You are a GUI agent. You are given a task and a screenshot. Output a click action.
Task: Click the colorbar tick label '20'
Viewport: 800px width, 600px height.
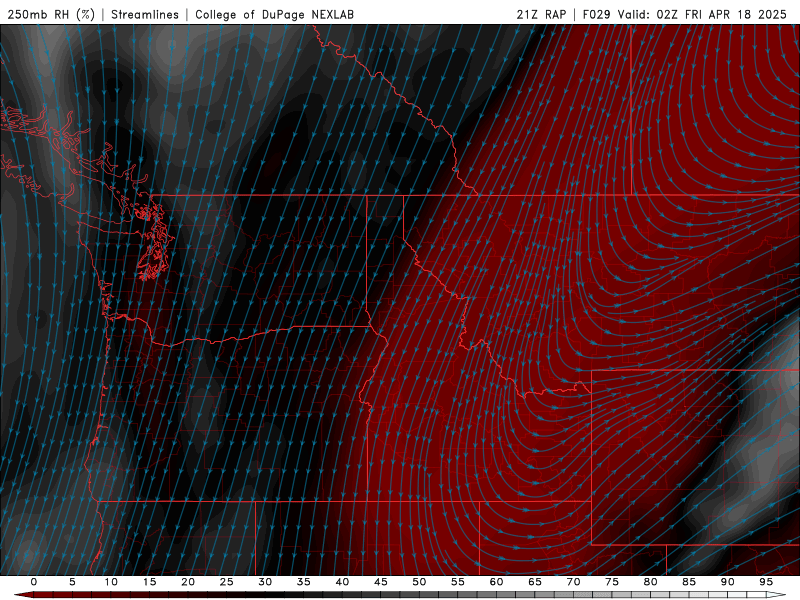coord(188,582)
